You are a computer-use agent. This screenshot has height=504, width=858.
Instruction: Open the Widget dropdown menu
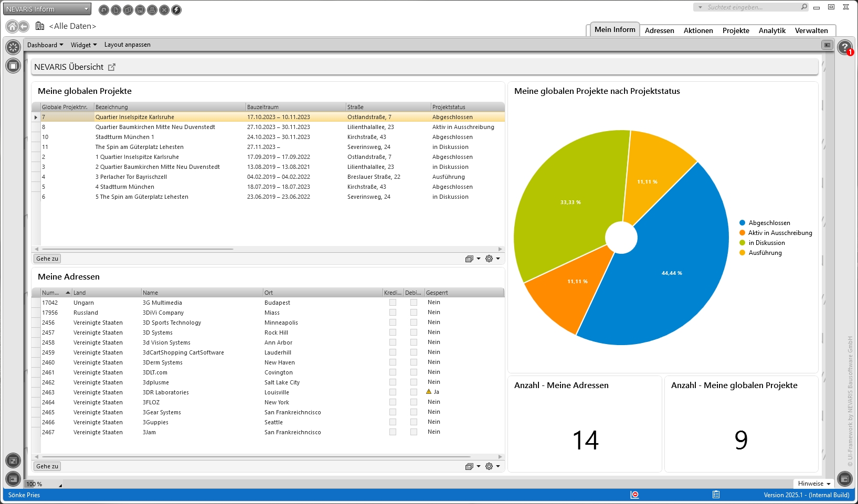click(x=84, y=45)
